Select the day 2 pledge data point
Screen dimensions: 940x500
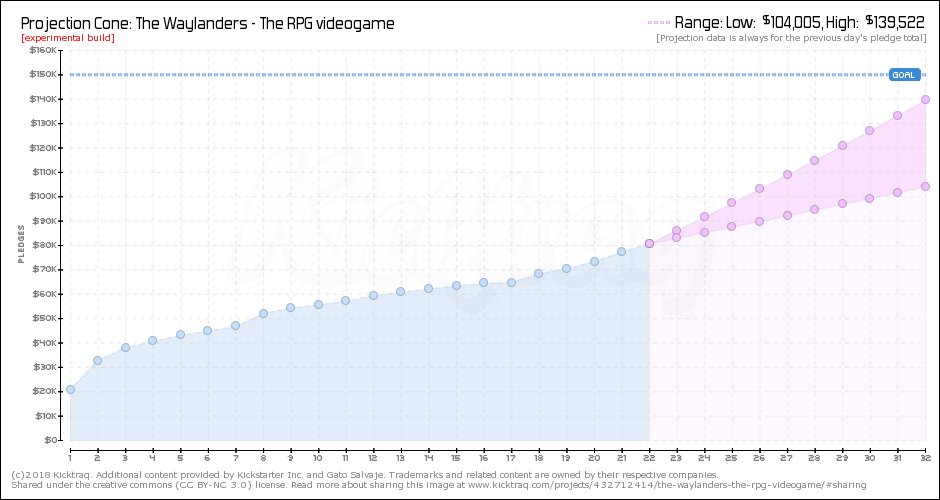pos(97,360)
